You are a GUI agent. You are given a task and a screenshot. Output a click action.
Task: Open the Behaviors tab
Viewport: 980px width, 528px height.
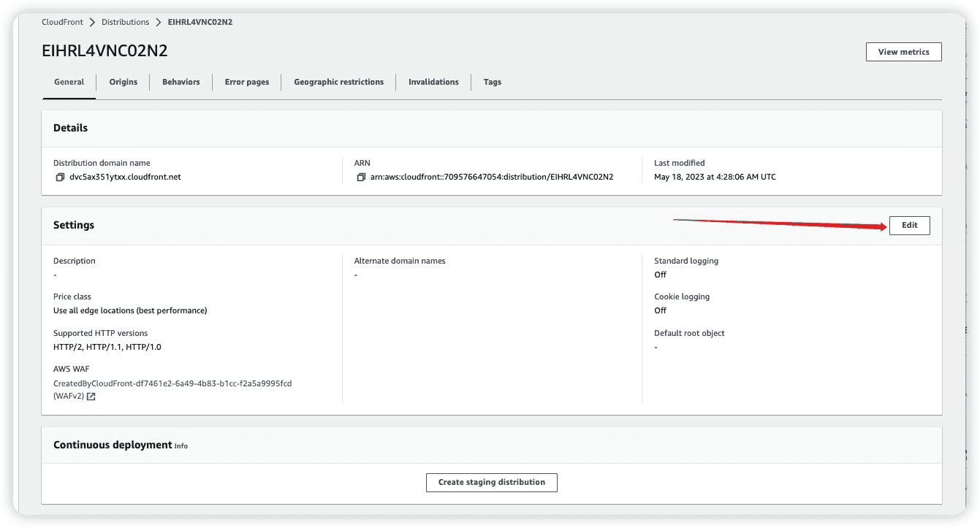click(x=181, y=82)
